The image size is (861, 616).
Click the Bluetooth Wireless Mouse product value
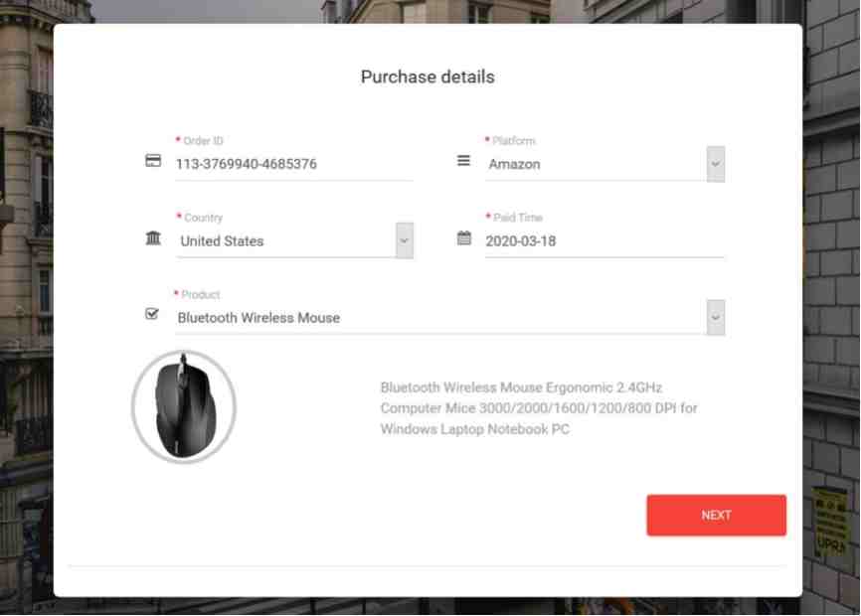[x=258, y=318]
